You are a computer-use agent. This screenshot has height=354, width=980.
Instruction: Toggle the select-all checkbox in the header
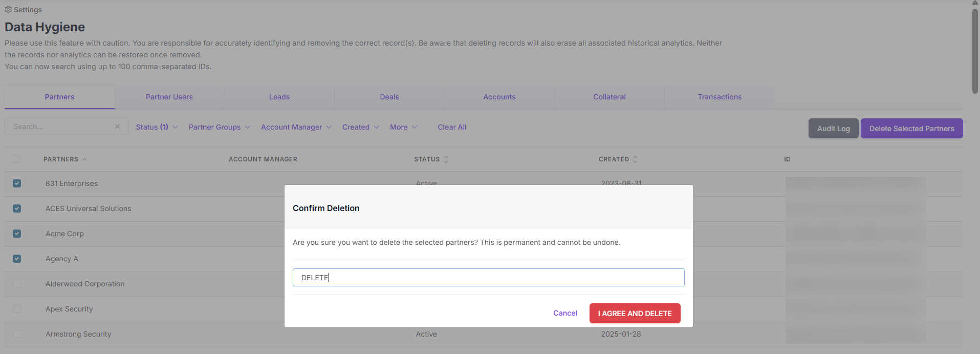click(x=16, y=159)
